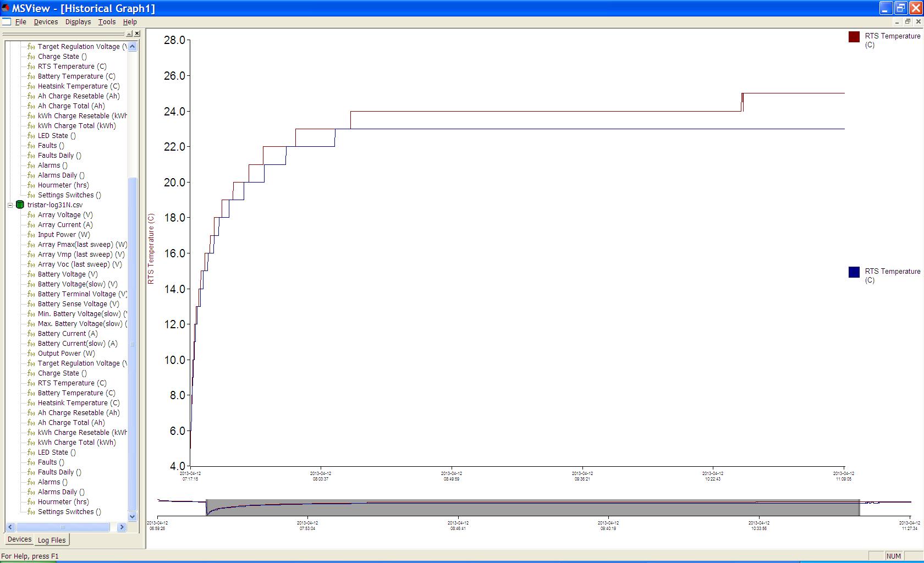Select Battery Voltage (V) under tristar-log31N.csv

[x=68, y=274]
